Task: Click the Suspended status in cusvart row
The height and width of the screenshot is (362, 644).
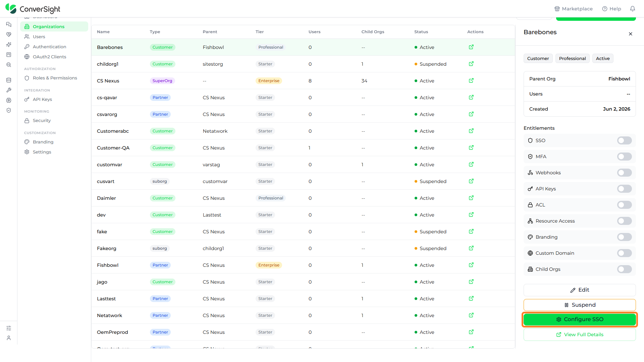Action: point(430,181)
